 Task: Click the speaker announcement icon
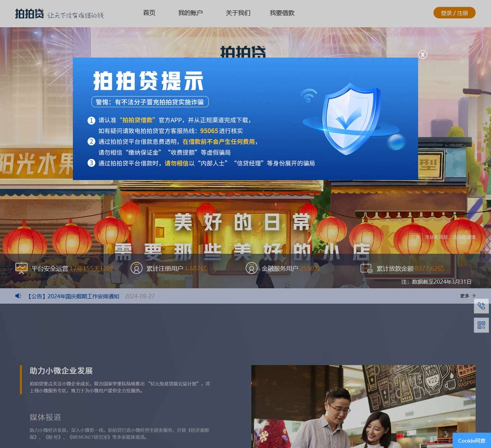(18, 296)
